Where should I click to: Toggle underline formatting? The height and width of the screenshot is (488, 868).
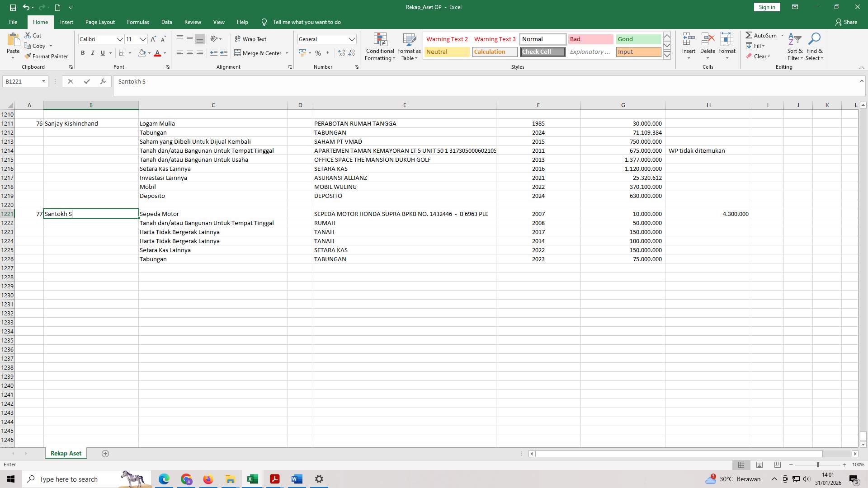(103, 53)
